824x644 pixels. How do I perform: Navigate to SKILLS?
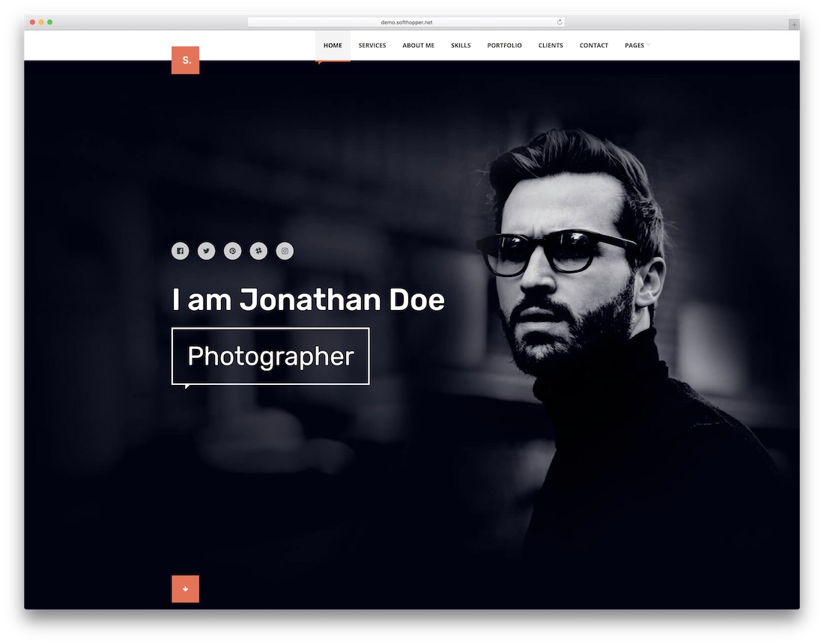pyautogui.click(x=461, y=46)
